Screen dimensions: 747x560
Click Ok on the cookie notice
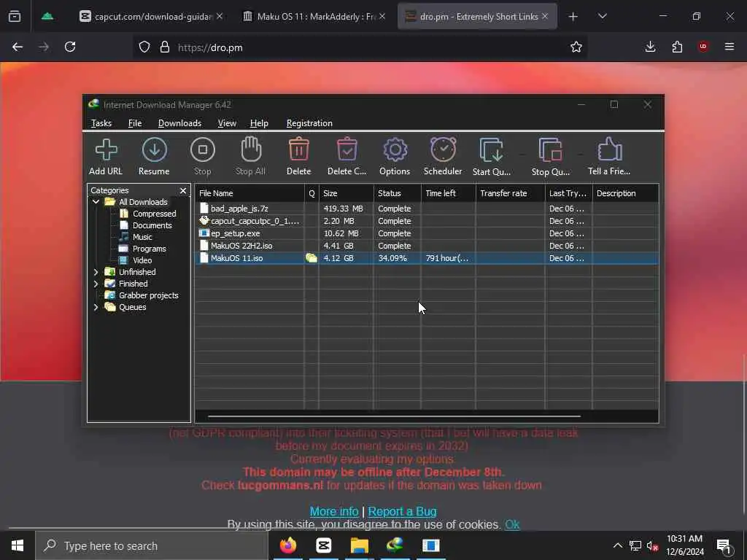click(x=512, y=524)
